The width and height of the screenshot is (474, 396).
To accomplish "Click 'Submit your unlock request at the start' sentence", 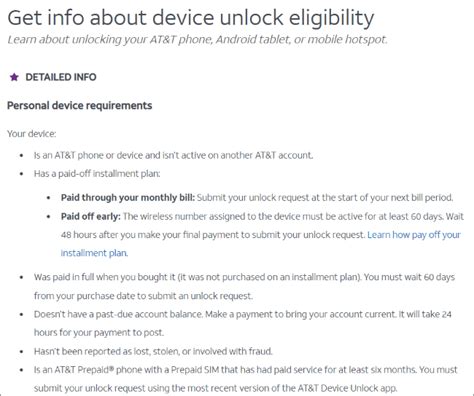I will coord(325,198).
